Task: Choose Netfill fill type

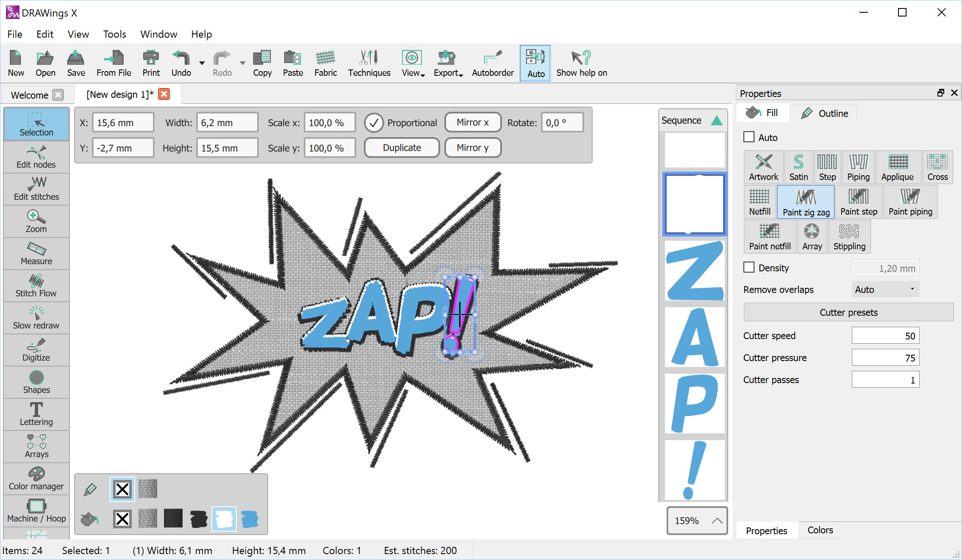Action: click(x=760, y=202)
